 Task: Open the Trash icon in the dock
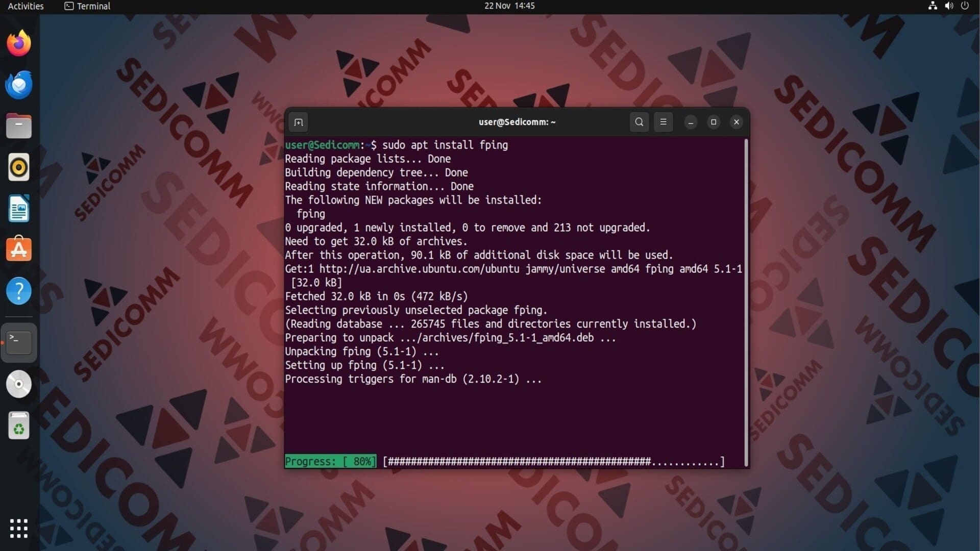19,425
